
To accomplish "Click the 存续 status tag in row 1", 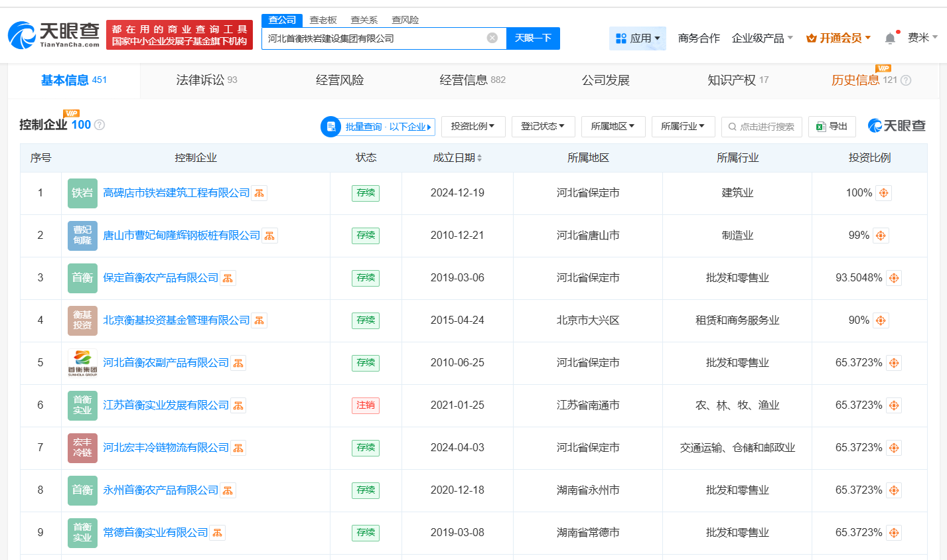I will 366,193.
